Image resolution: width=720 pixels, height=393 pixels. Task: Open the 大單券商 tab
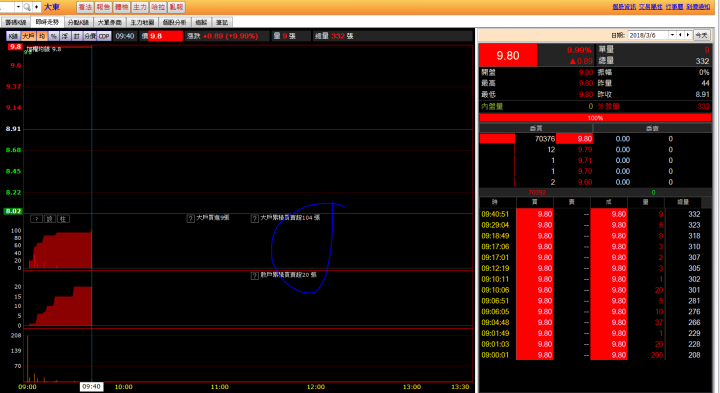click(110, 22)
